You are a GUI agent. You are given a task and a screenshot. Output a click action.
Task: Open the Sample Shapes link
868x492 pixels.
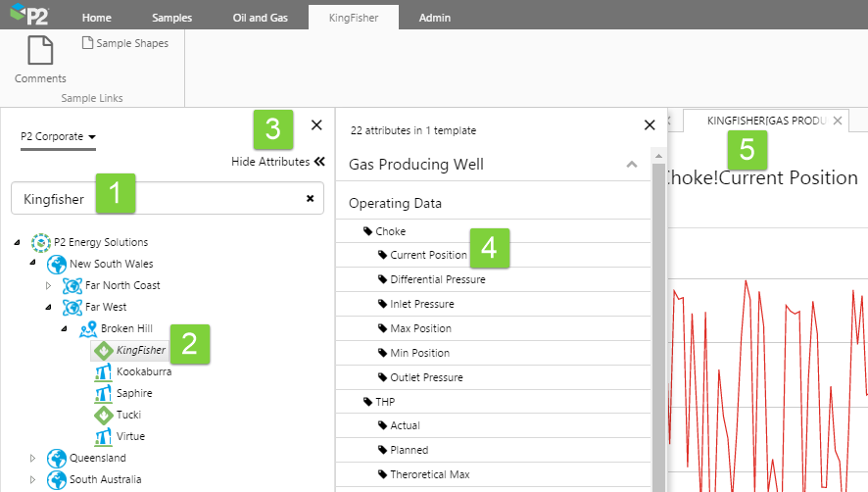124,43
